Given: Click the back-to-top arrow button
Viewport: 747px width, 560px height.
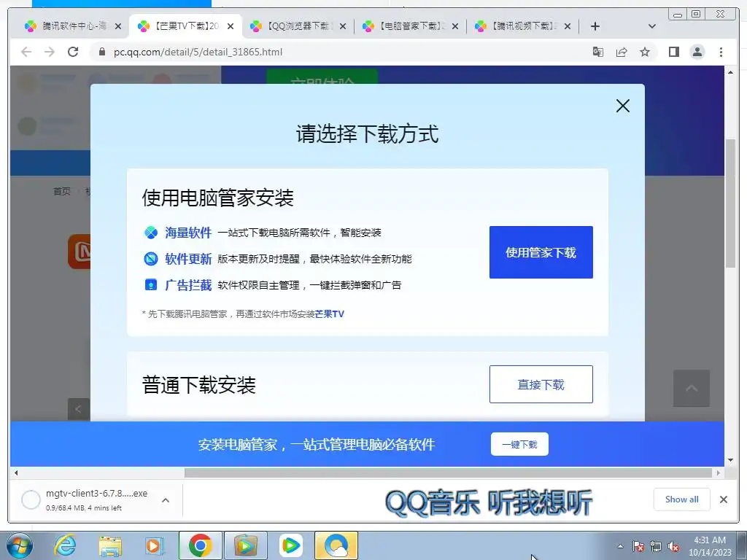Looking at the screenshot, I should (692, 388).
